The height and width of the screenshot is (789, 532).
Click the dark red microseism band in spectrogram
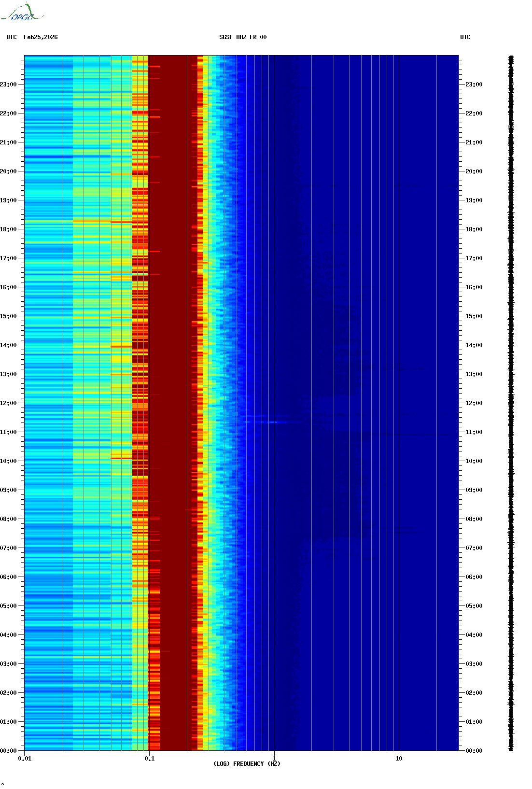coord(172,403)
